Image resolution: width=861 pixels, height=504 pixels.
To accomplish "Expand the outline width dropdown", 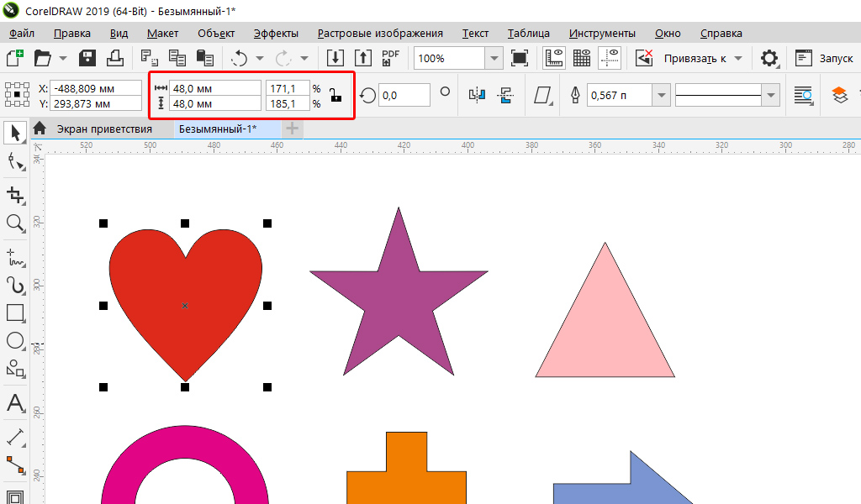I will (662, 95).
